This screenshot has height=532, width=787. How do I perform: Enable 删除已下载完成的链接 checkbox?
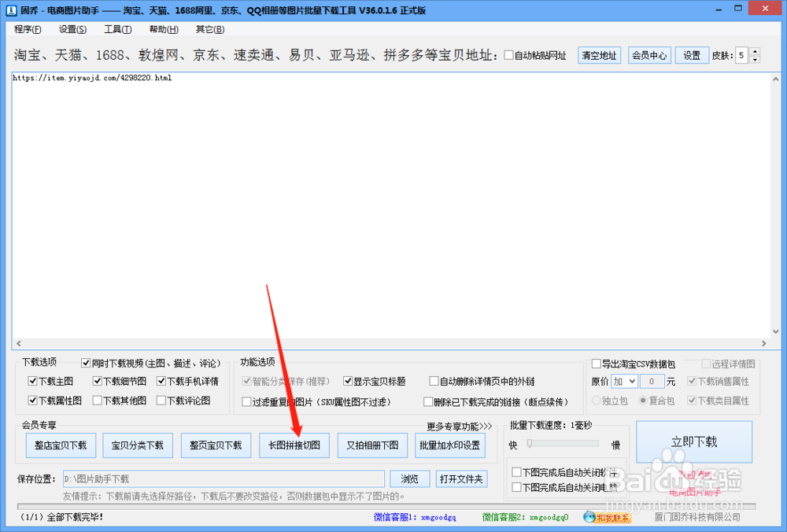tap(428, 402)
